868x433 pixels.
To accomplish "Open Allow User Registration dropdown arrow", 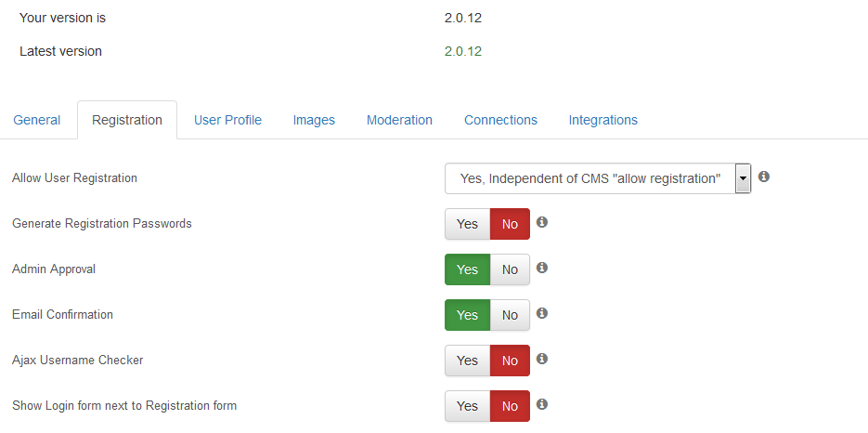I will [x=743, y=178].
